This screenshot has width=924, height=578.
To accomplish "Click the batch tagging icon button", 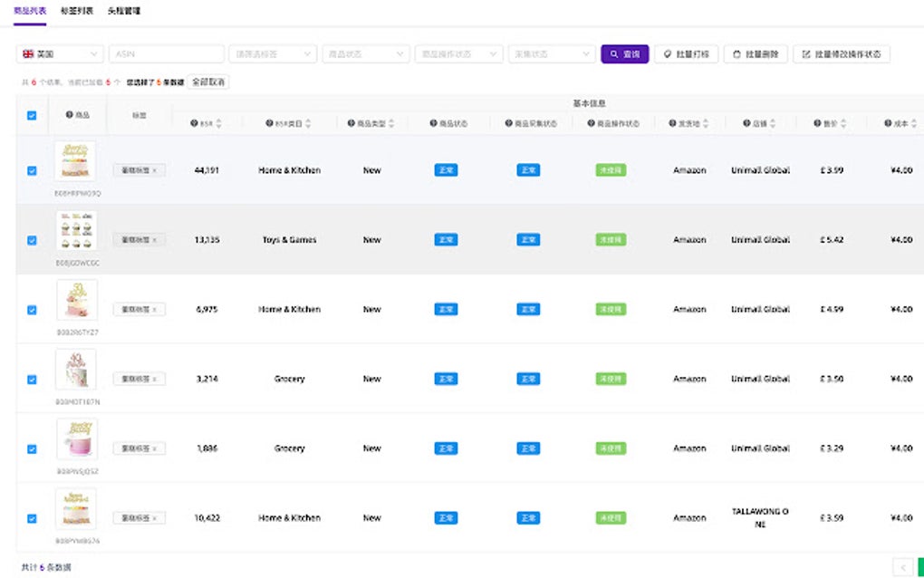I will (x=686, y=54).
